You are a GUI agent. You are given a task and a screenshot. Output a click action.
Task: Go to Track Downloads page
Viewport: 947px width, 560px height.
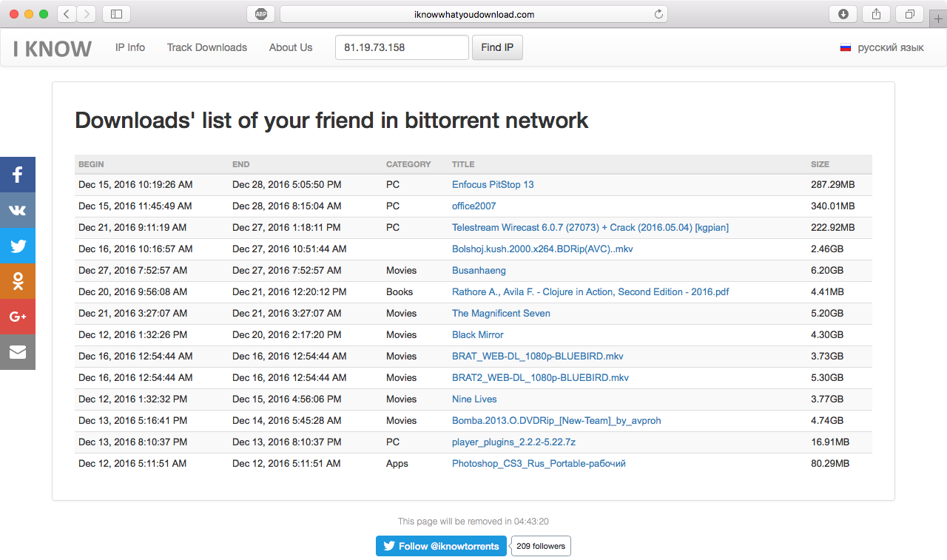click(x=207, y=47)
